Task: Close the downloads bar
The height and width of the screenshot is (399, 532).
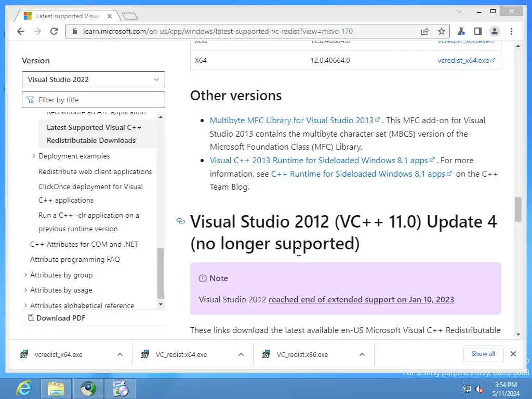Action: [x=513, y=354]
